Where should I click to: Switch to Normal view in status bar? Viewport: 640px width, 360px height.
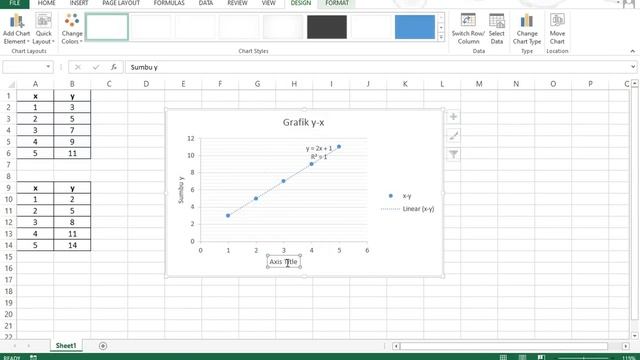[503, 357]
